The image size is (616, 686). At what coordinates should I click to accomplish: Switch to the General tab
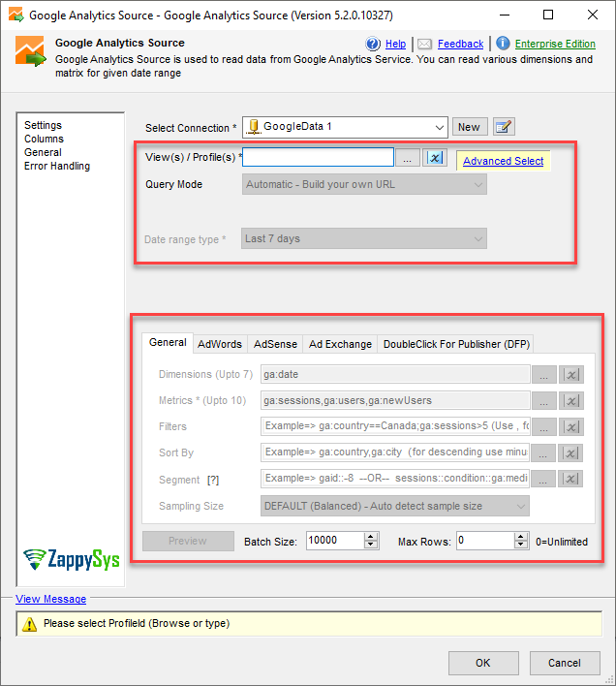click(168, 343)
